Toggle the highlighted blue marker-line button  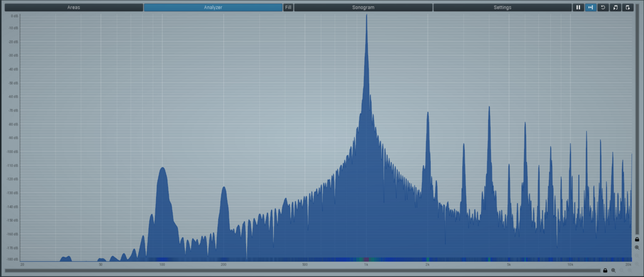[x=591, y=8]
